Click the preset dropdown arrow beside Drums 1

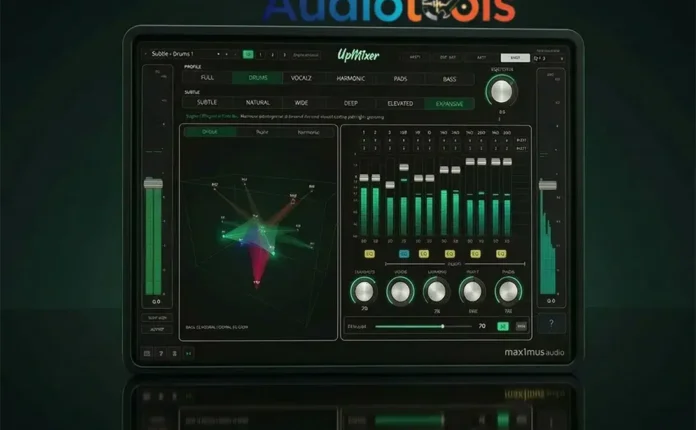coord(218,54)
